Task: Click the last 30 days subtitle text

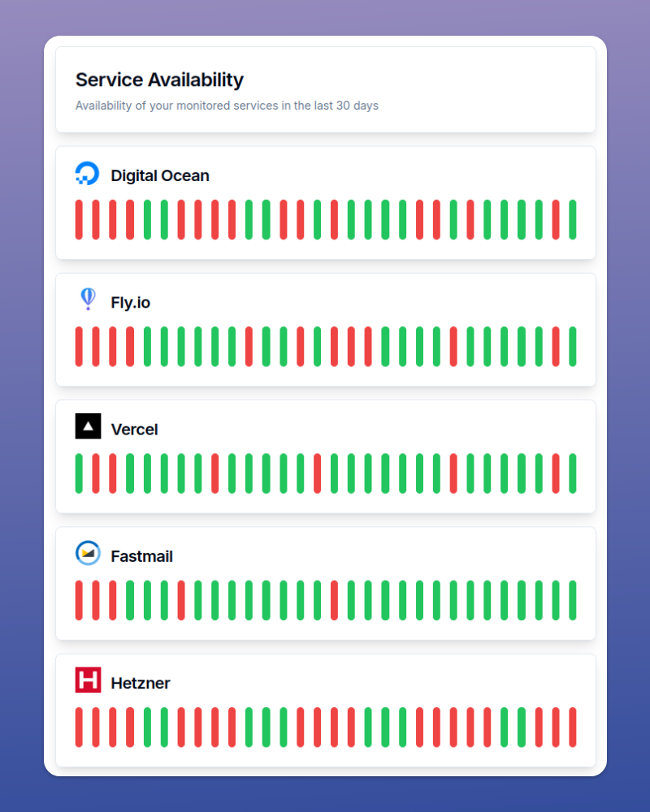Action: click(x=225, y=106)
